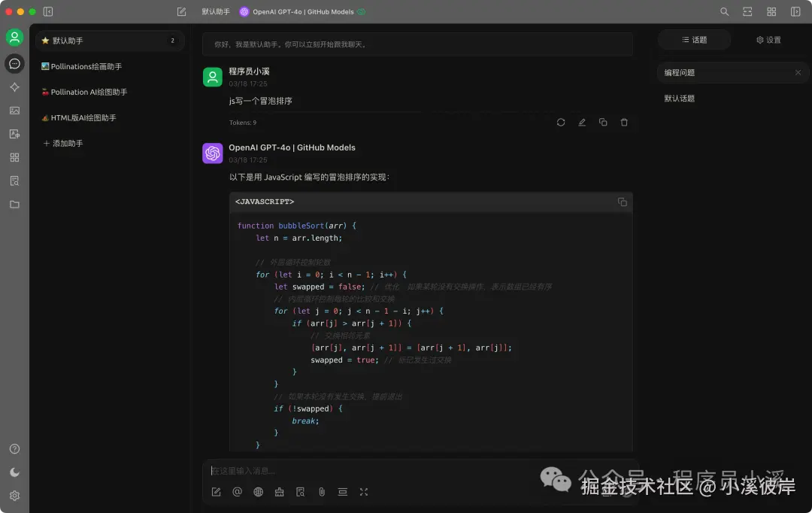This screenshot has width=812, height=513.
Task: Select the chat assistants sidebar icon
Action: click(14, 63)
